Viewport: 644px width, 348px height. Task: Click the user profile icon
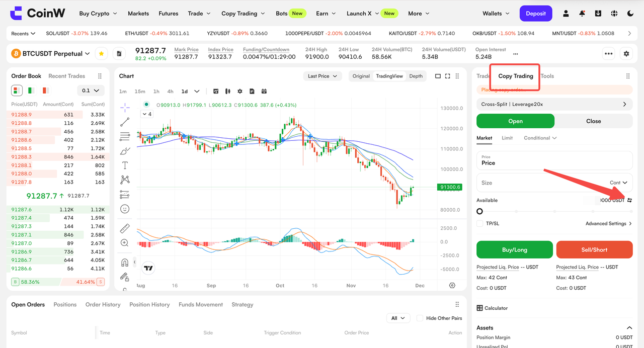[x=566, y=14]
